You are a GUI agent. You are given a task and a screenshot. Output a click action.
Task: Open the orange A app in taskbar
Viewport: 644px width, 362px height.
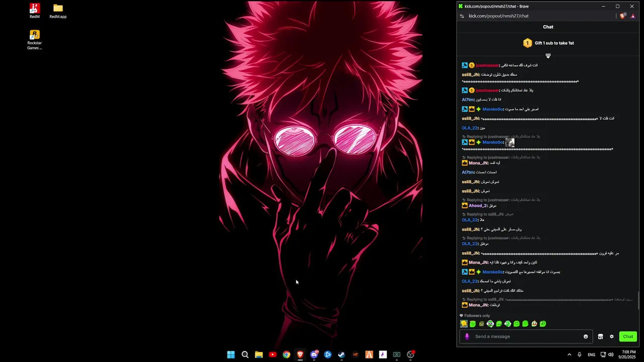pos(369,354)
